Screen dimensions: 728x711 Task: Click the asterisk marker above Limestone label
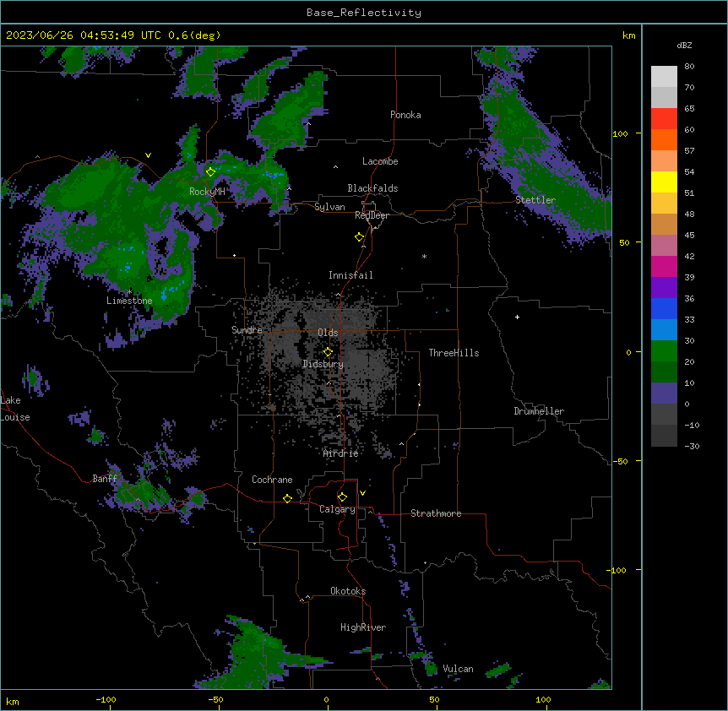coord(129,291)
